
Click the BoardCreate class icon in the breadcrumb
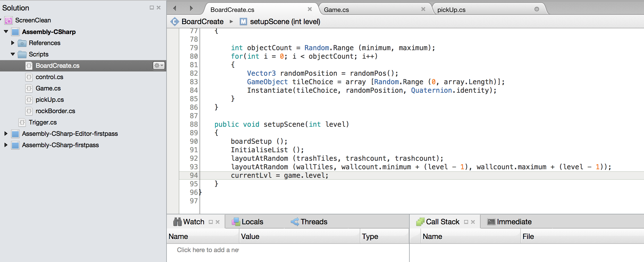[175, 22]
